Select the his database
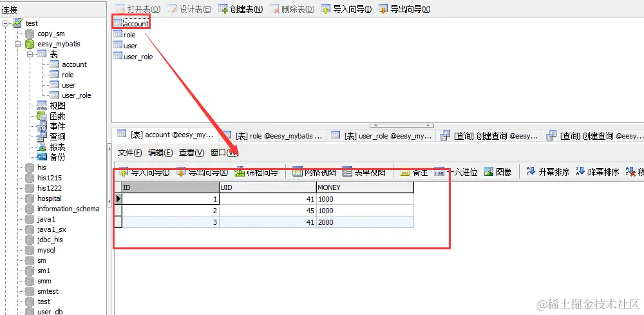644x315 pixels. pos(36,167)
